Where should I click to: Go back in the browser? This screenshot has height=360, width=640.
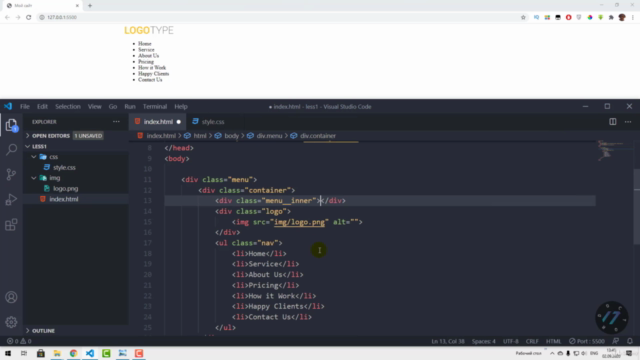coord(7,17)
